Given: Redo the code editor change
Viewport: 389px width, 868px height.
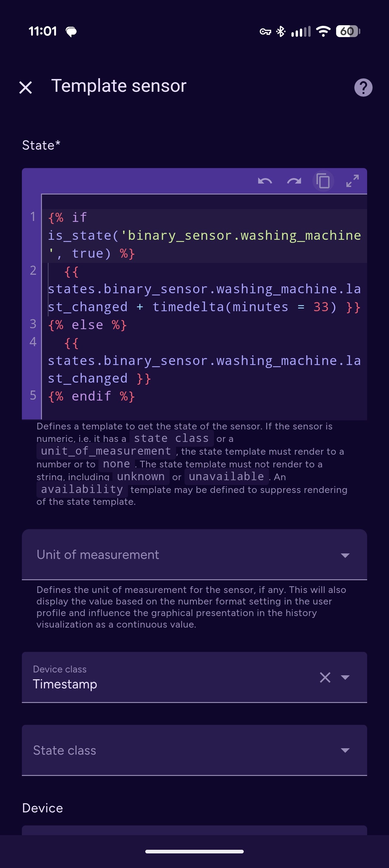Looking at the screenshot, I should [294, 181].
